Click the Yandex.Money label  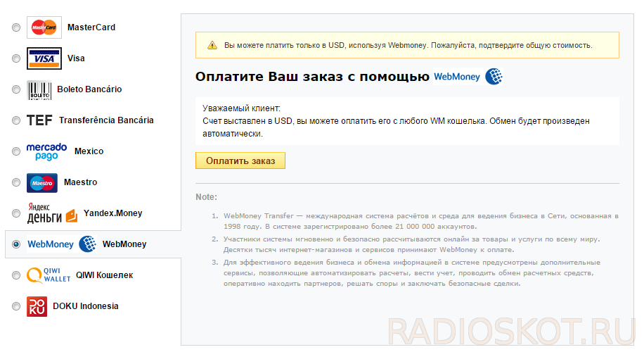113,213
